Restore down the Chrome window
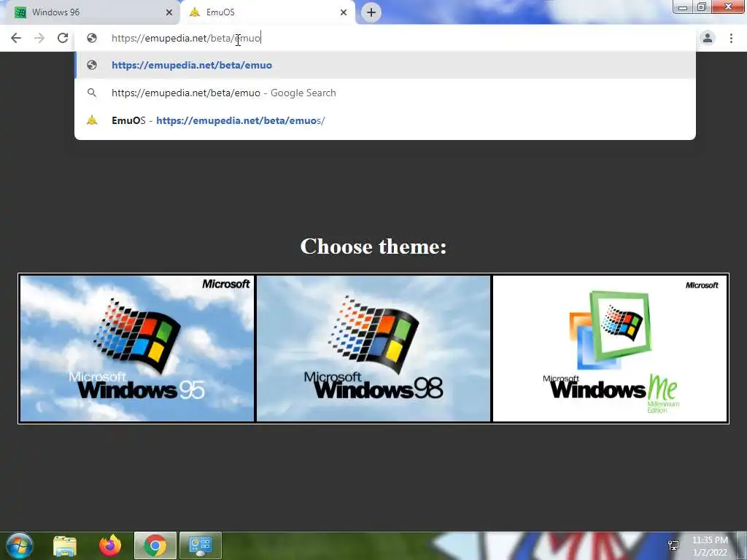Screen dimensions: 747x560 [x=702, y=7]
